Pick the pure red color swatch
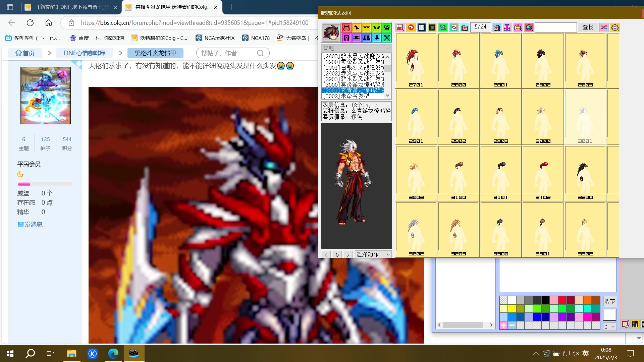Viewport: 644px width, 362px height. (x=562, y=300)
